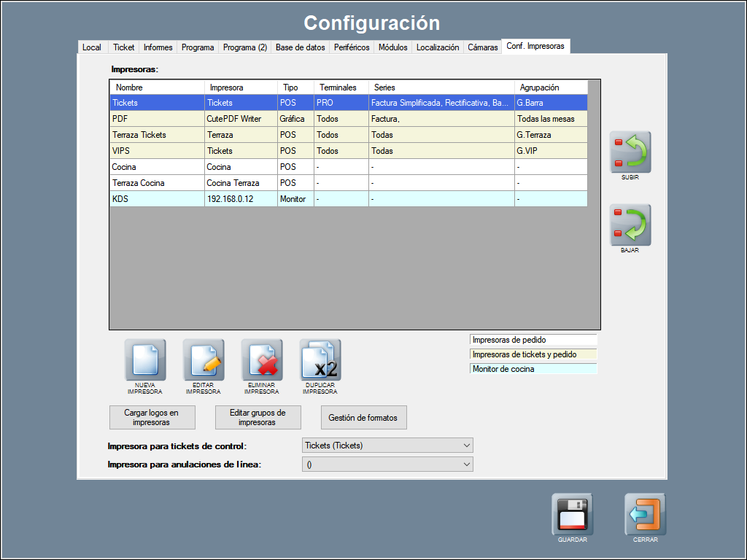The image size is (747, 560).
Task: Move printer down with Bajar arrow
Action: tap(630, 225)
